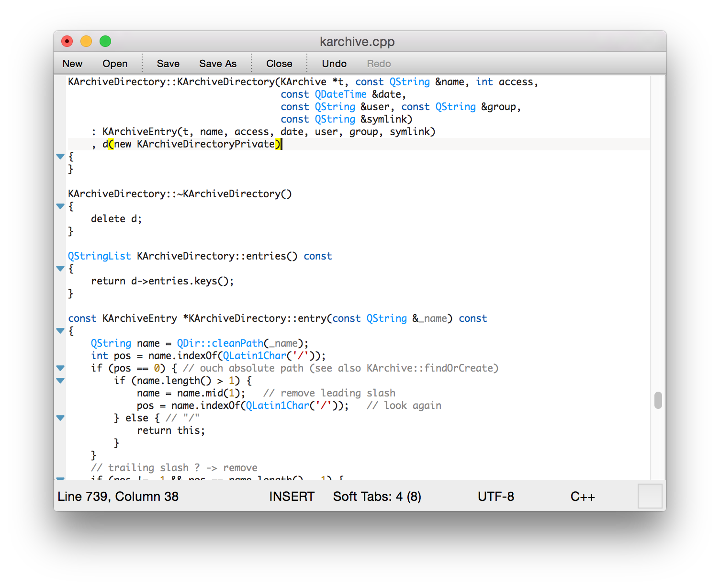Viewport: 720px width, 588px height.
Task: Undo the last edit
Action: pyautogui.click(x=334, y=63)
